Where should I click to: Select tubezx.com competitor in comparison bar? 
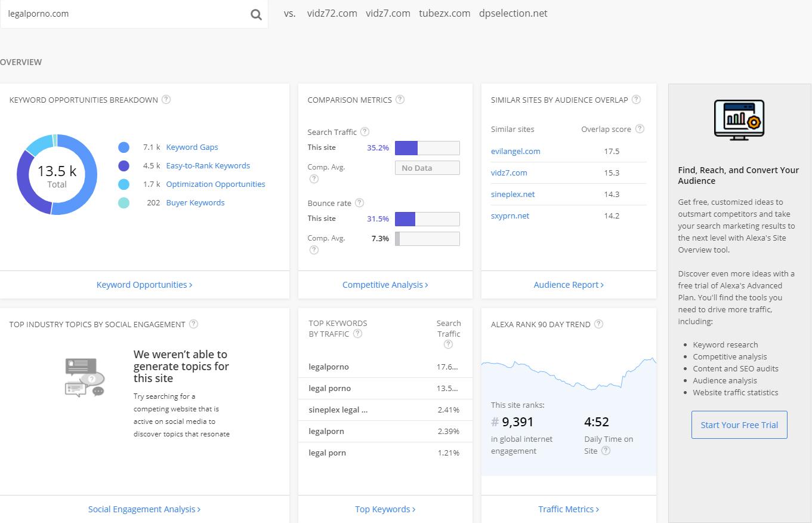coord(444,13)
